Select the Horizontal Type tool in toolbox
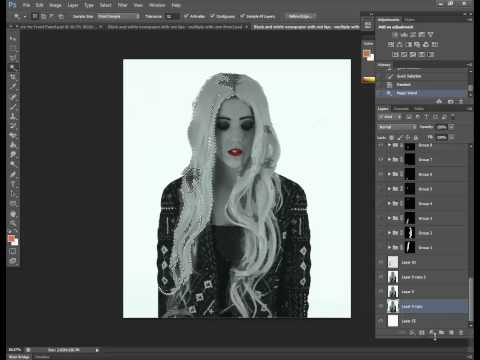Screen dimensions: 480x360 pyautogui.click(x=13, y=184)
